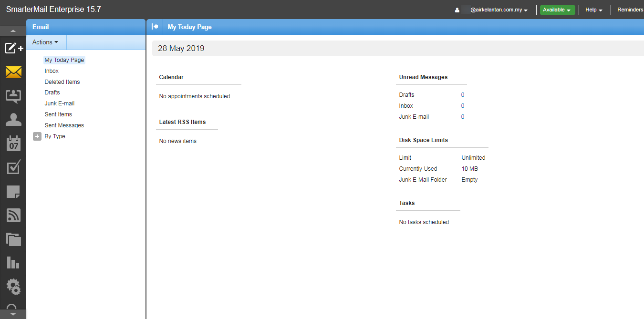Click 'No tasks scheduled' text
The height and width of the screenshot is (319, 644).
coord(424,222)
